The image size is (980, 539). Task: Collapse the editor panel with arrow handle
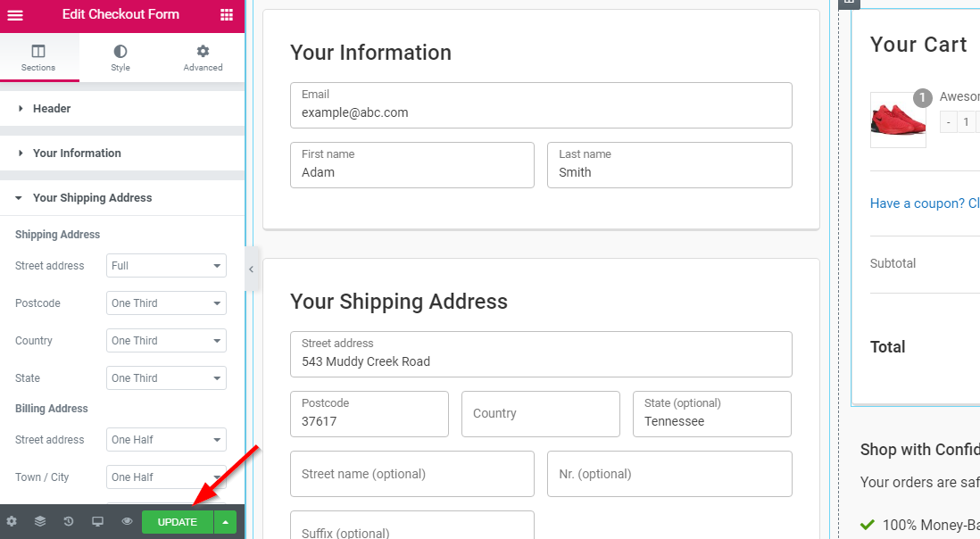251,269
